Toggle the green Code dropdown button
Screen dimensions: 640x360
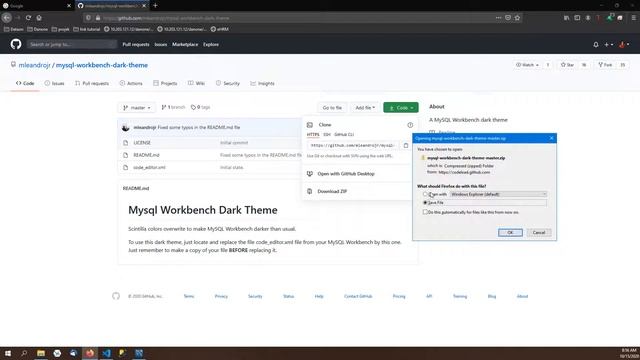click(401, 108)
